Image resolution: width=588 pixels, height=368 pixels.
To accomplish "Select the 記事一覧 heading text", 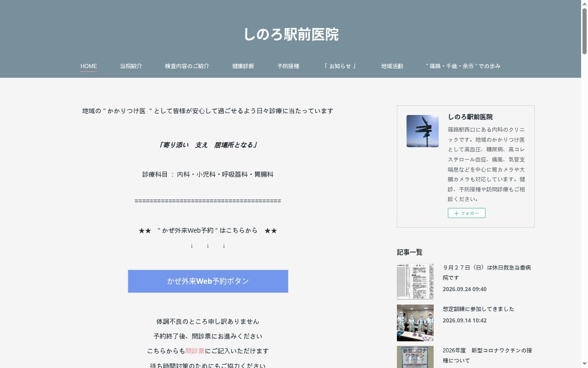I will (x=410, y=252).
